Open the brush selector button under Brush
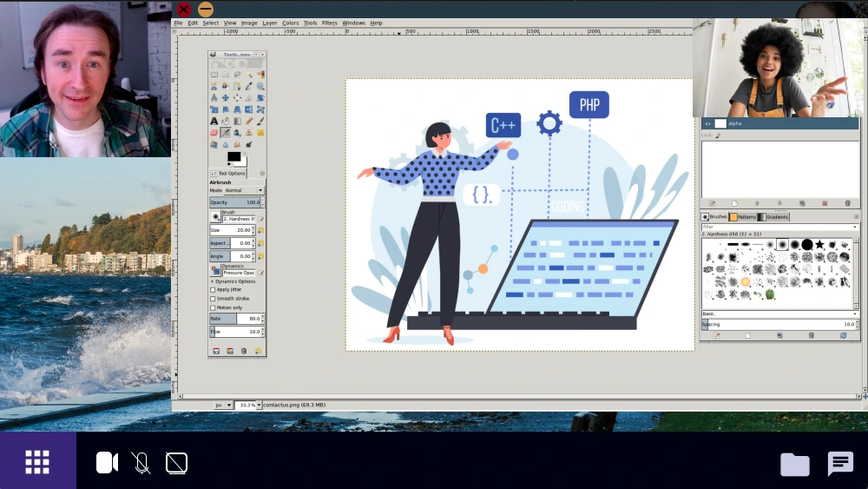 [215, 217]
